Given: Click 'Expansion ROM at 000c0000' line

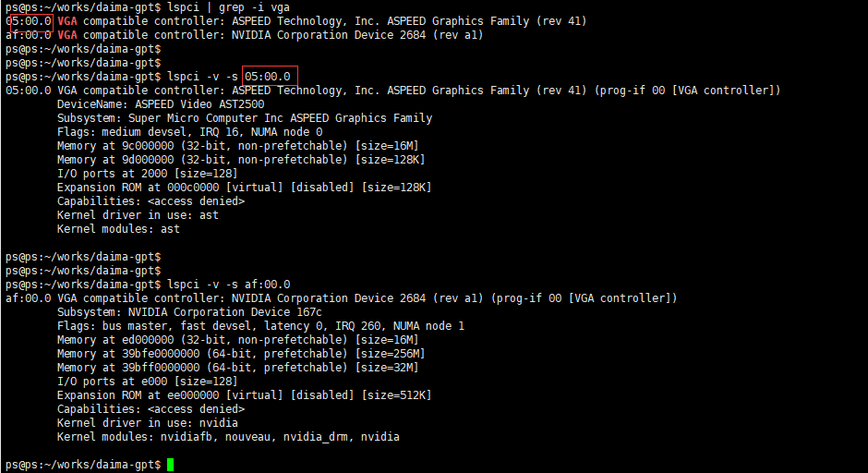Looking at the screenshot, I should click(x=244, y=188).
